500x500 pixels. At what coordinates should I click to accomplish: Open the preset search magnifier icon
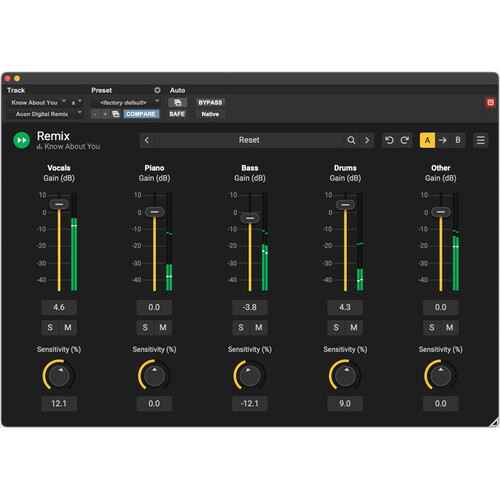(351, 140)
